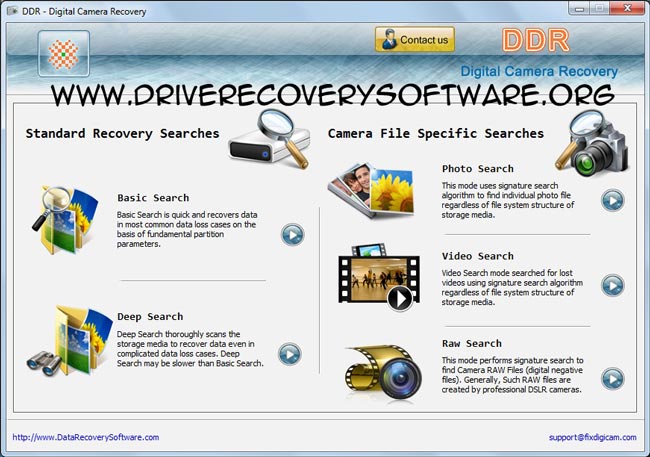
Task: Click the Contact us button
Action: tap(415, 40)
